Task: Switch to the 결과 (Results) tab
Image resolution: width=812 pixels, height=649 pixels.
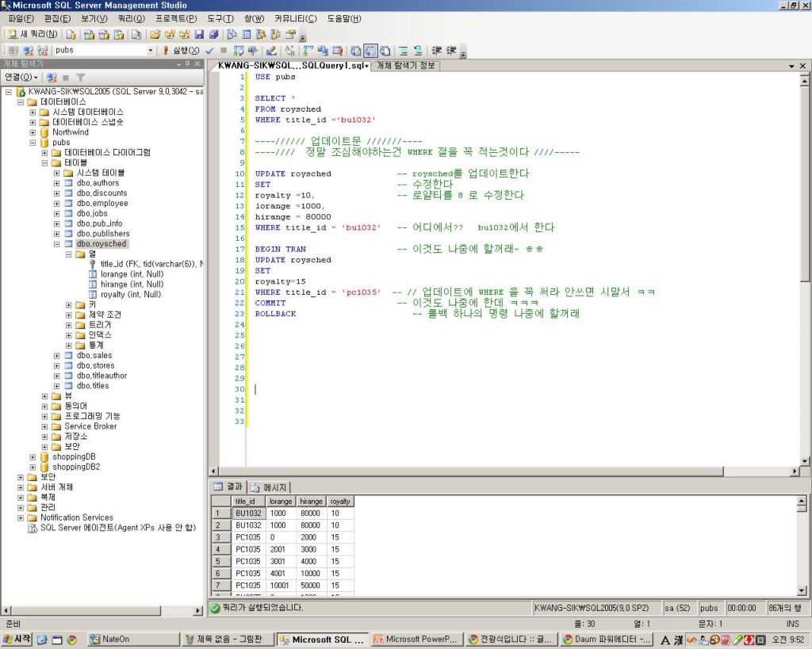Action: tap(229, 487)
